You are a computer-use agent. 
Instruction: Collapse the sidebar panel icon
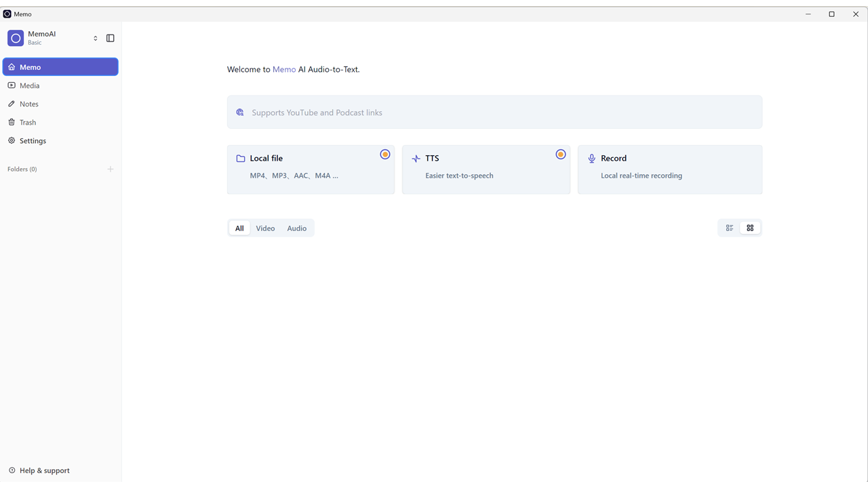[111, 39]
